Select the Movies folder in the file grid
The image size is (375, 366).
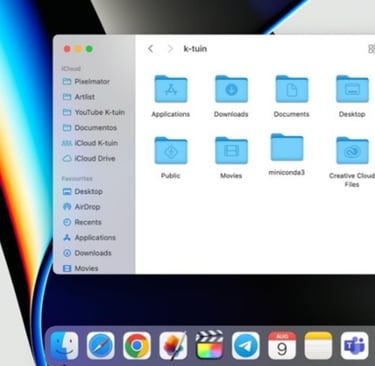click(231, 151)
